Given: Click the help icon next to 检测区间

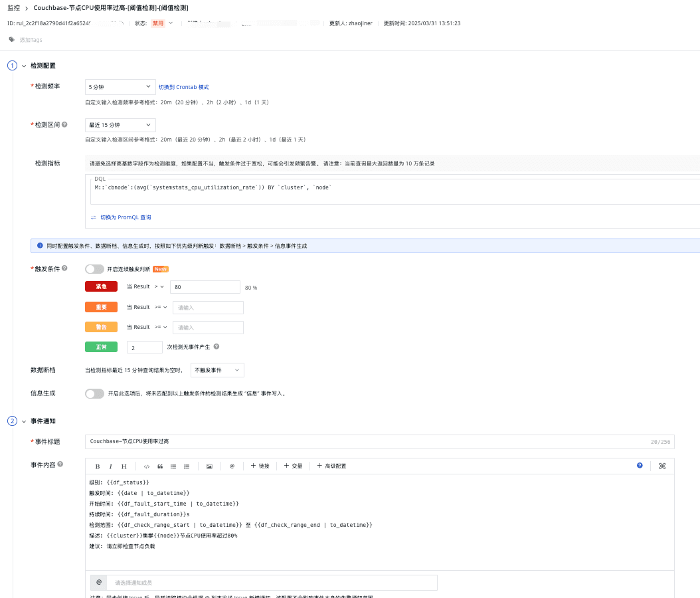Looking at the screenshot, I should (64, 125).
